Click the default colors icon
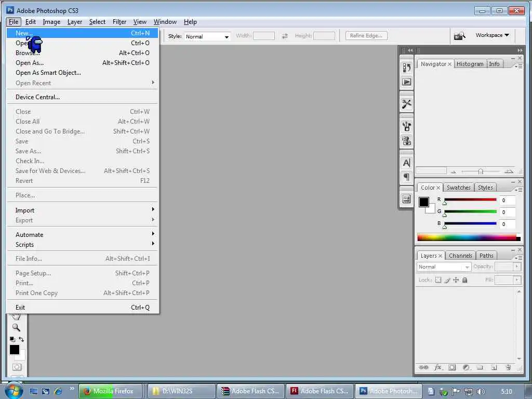This screenshot has width=532, height=399. [12, 339]
